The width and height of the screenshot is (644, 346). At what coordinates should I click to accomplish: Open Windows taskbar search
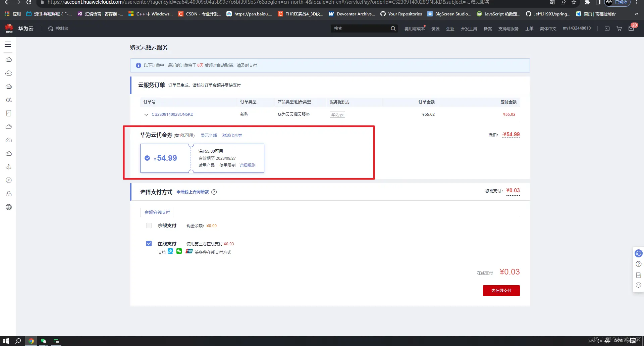pos(18,341)
